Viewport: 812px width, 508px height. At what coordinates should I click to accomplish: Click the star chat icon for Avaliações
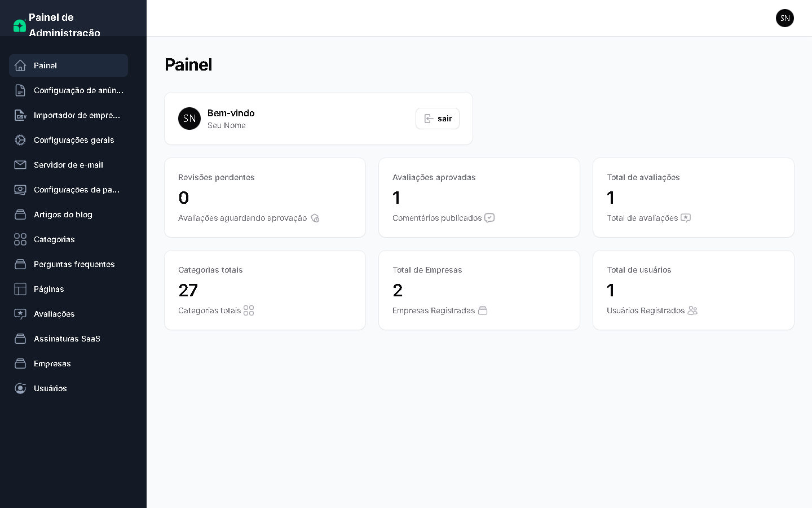[x=20, y=314]
